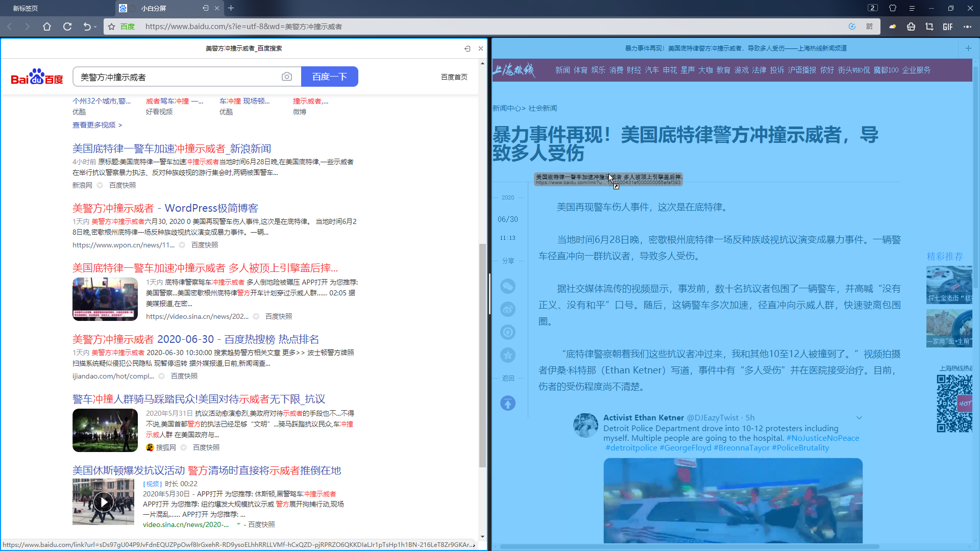980x551 pixels.
Task: Open the 新闻 nav item on 上海热线
Action: click(562, 70)
